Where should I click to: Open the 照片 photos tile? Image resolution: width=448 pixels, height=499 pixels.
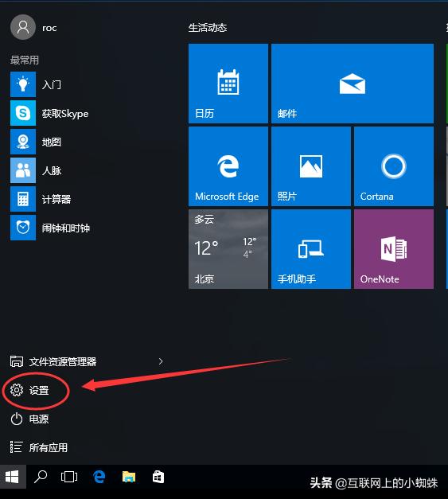[x=311, y=166]
